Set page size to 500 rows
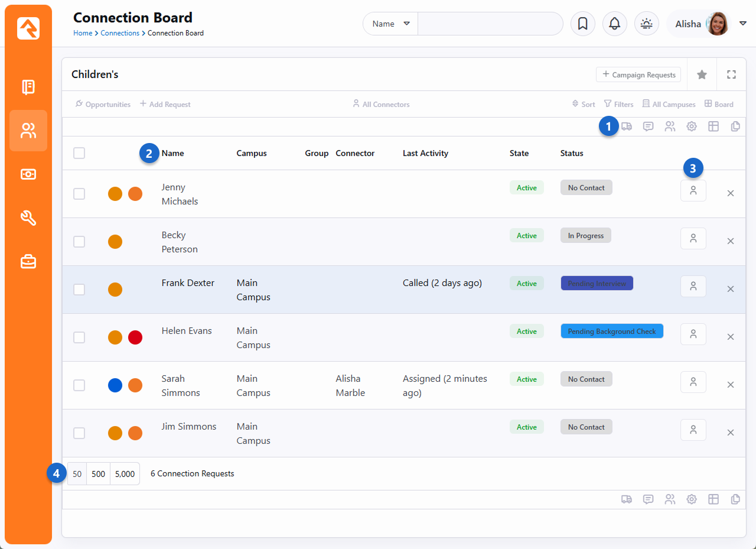 tap(98, 474)
